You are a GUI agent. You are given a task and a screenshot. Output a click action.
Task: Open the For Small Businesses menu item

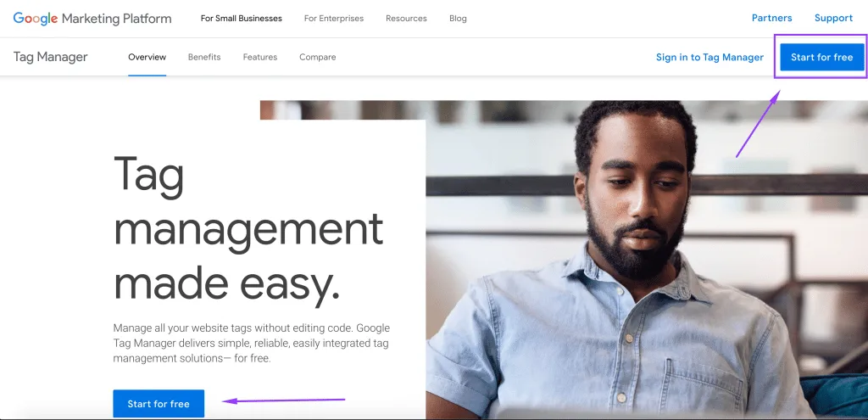click(242, 19)
